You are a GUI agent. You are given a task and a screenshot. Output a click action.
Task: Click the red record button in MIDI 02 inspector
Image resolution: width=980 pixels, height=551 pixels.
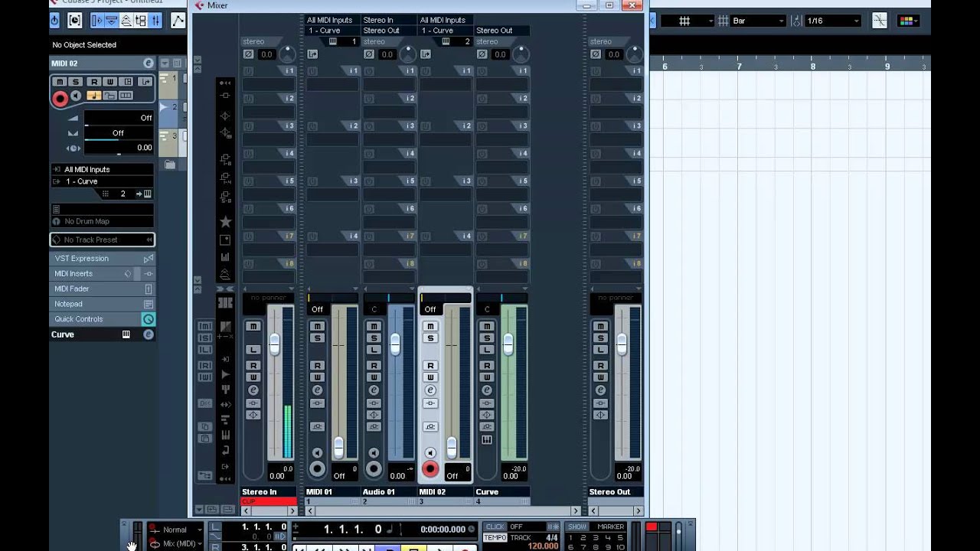[x=60, y=99]
